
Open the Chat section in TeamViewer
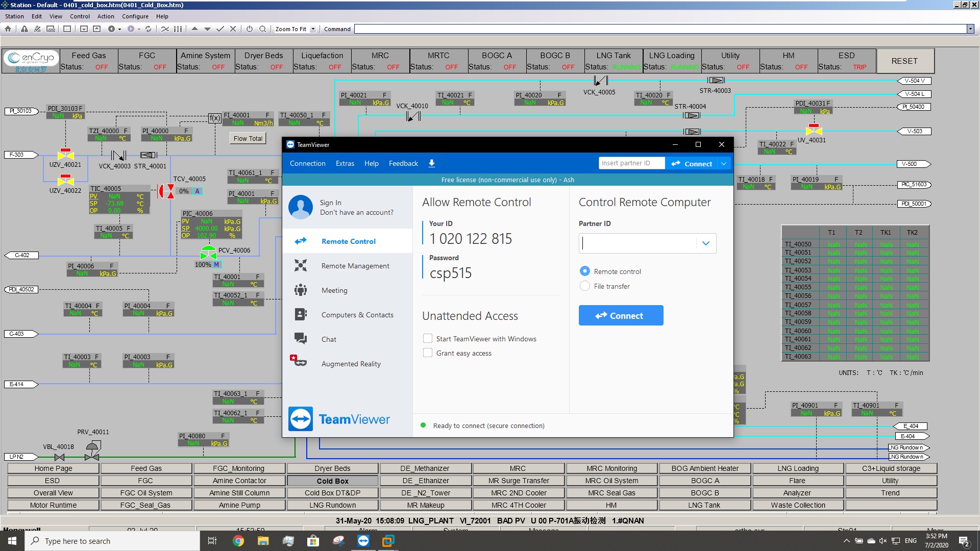[348, 339]
